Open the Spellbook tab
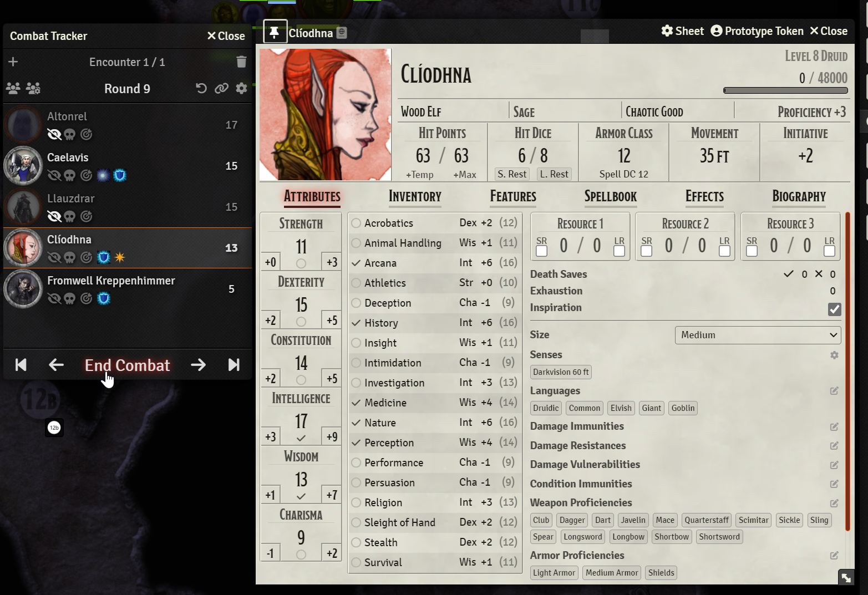 tap(611, 196)
